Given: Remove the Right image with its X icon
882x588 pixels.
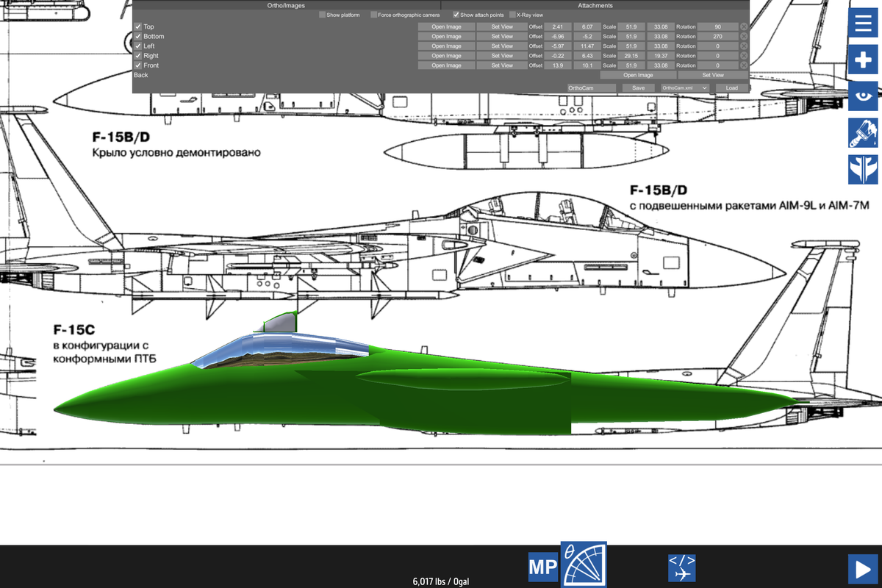Looking at the screenshot, I should click(744, 55).
